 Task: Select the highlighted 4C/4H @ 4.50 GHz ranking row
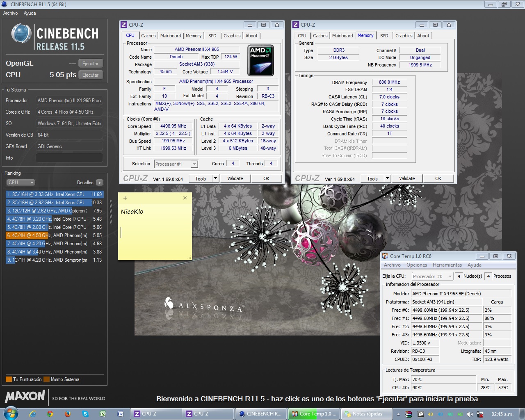(54, 235)
